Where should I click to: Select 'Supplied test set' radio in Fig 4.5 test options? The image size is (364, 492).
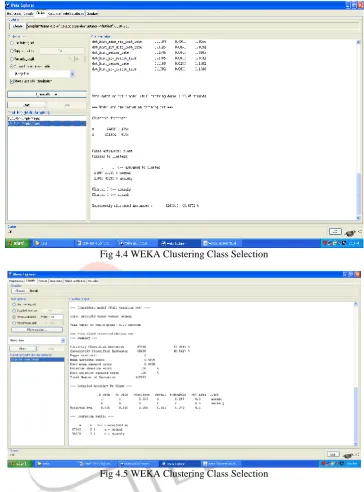(14, 311)
